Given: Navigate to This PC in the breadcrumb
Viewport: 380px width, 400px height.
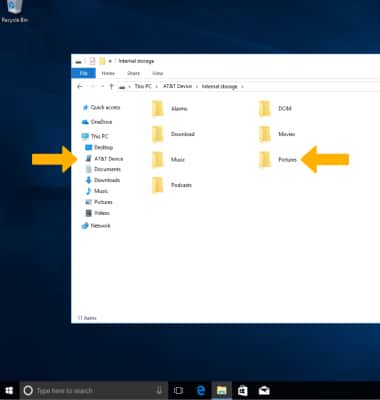Looking at the screenshot, I should [x=143, y=86].
